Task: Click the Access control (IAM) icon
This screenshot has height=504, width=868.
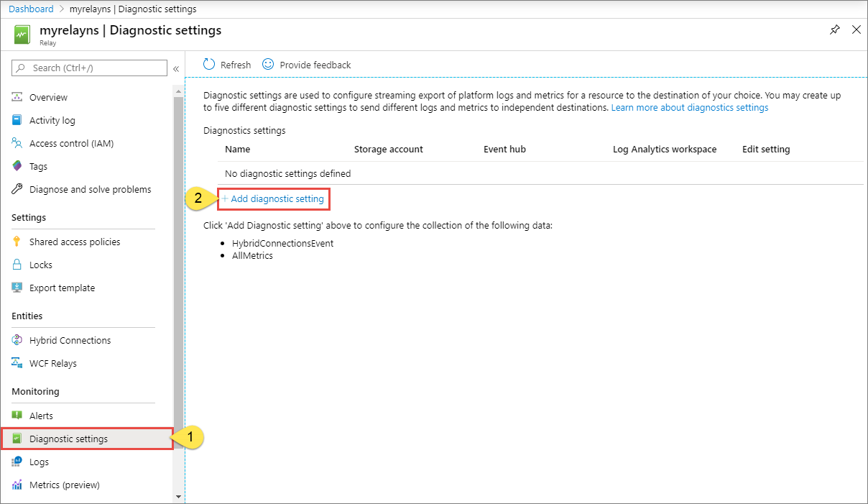Action: click(17, 143)
